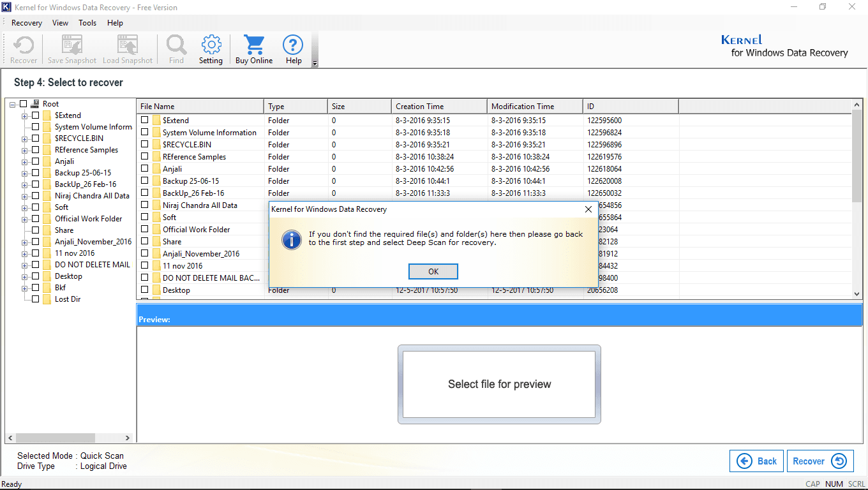The height and width of the screenshot is (490, 868).
Task: Click the Back button
Action: pyautogui.click(x=757, y=461)
